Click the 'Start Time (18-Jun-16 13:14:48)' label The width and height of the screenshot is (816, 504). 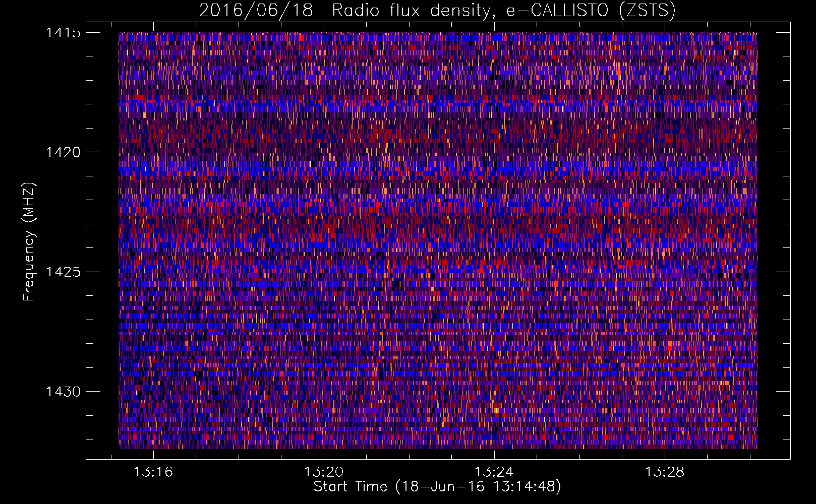pos(437,487)
